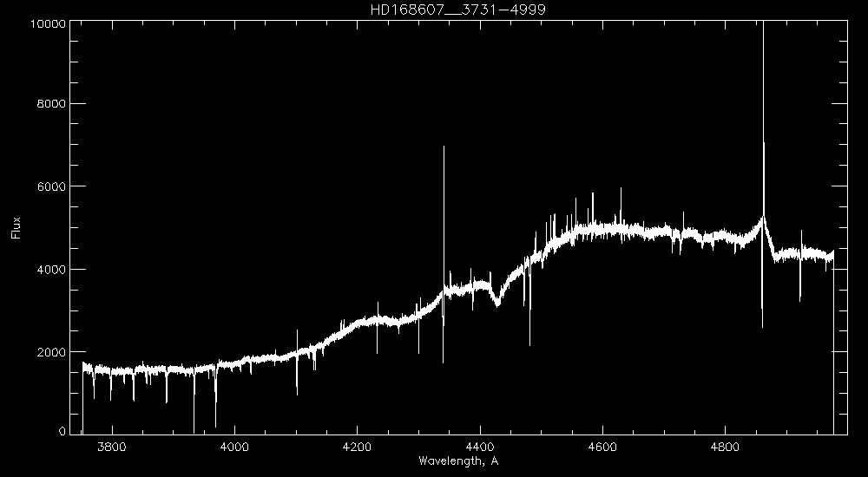The image size is (868, 477).
Task: Click the 4200 wavelength tick label
Action: 357,446
